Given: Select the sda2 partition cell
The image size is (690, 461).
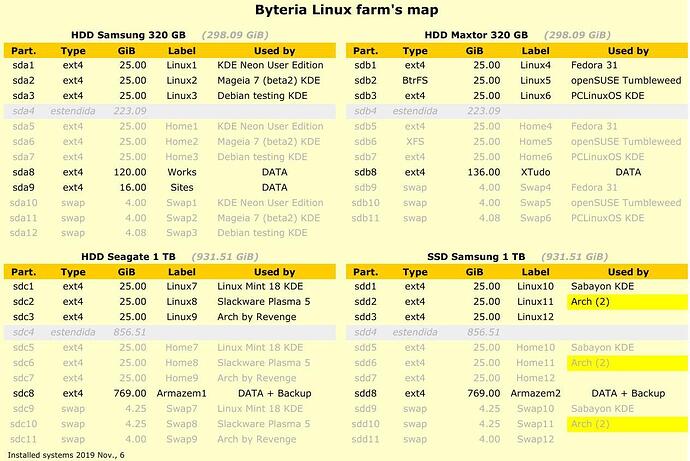Looking at the screenshot, I should pos(23,80).
